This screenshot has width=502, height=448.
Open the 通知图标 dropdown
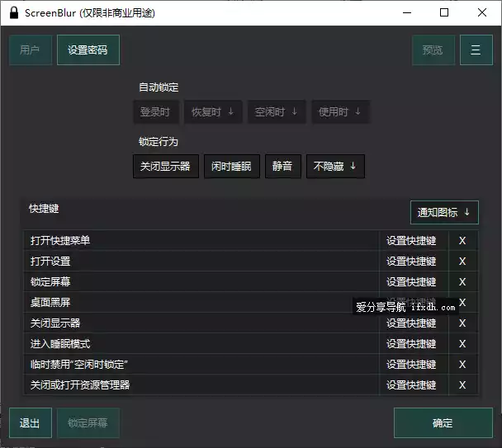point(444,212)
